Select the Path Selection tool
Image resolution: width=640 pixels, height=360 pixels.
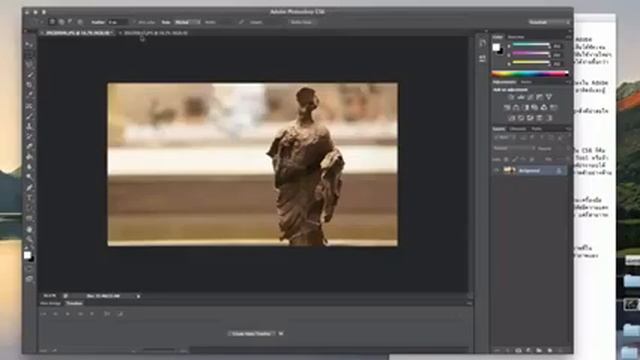pyautogui.click(x=29, y=208)
